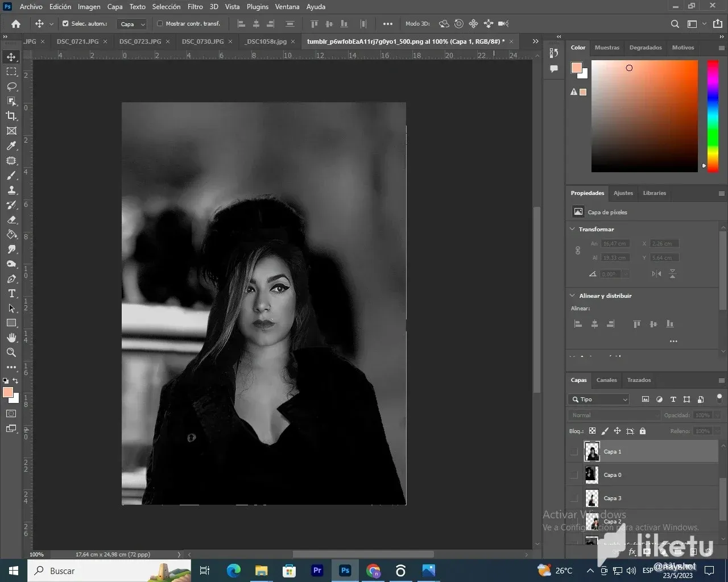This screenshot has width=728, height=582.
Task: Select the Move tool
Action: pyautogui.click(x=11, y=57)
